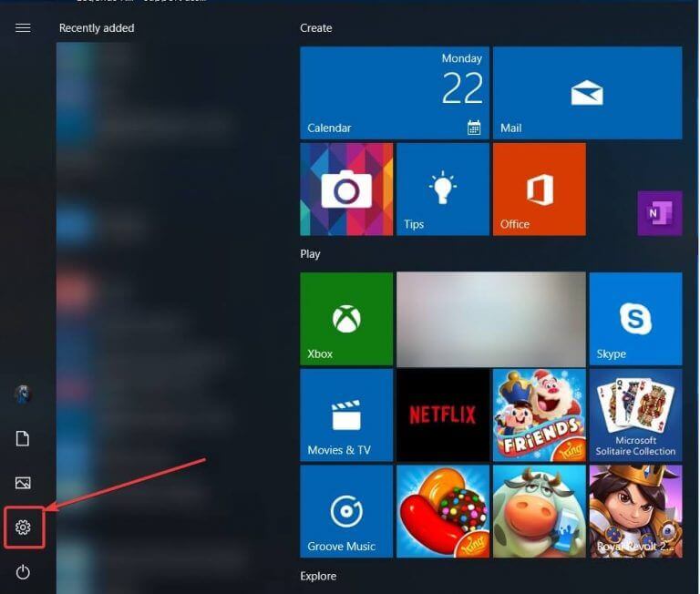Image resolution: width=700 pixels, height=594 pixels.
Task: Click the Create group heading
Action: (x=316, y=28)
